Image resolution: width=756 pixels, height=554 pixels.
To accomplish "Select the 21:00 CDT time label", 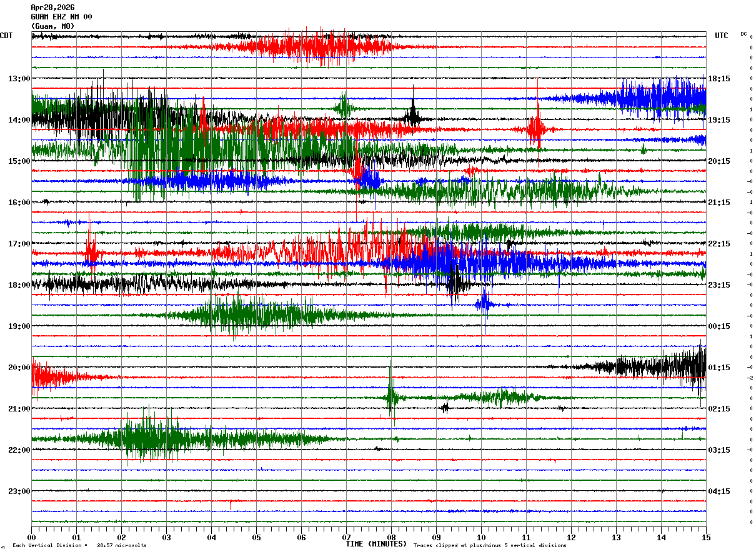I will tap(19, 409).
